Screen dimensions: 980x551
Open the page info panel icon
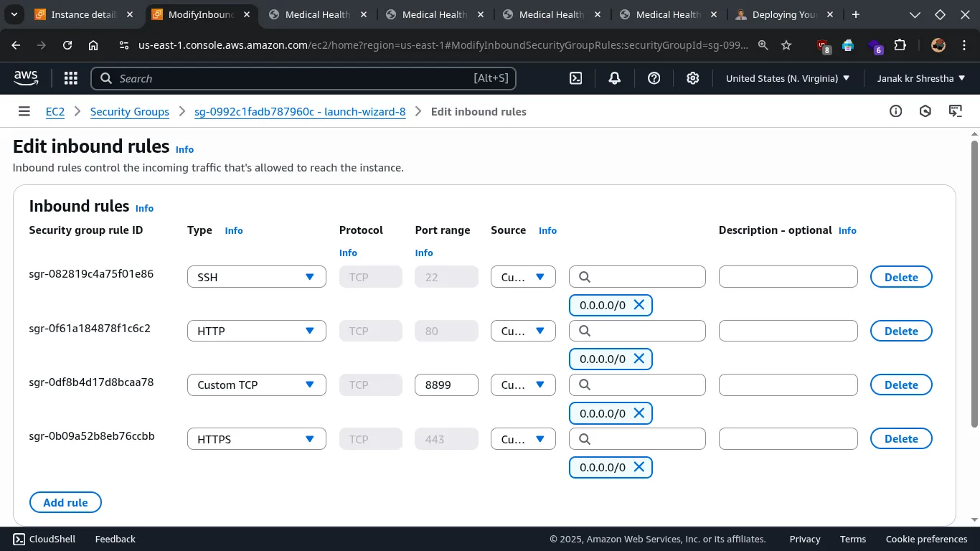895,111
